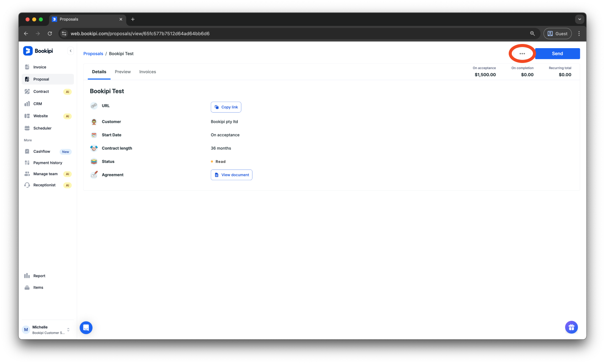Screen dimensions: 605x364
Task: Open the Michelle account switcher
Action: 47,329
